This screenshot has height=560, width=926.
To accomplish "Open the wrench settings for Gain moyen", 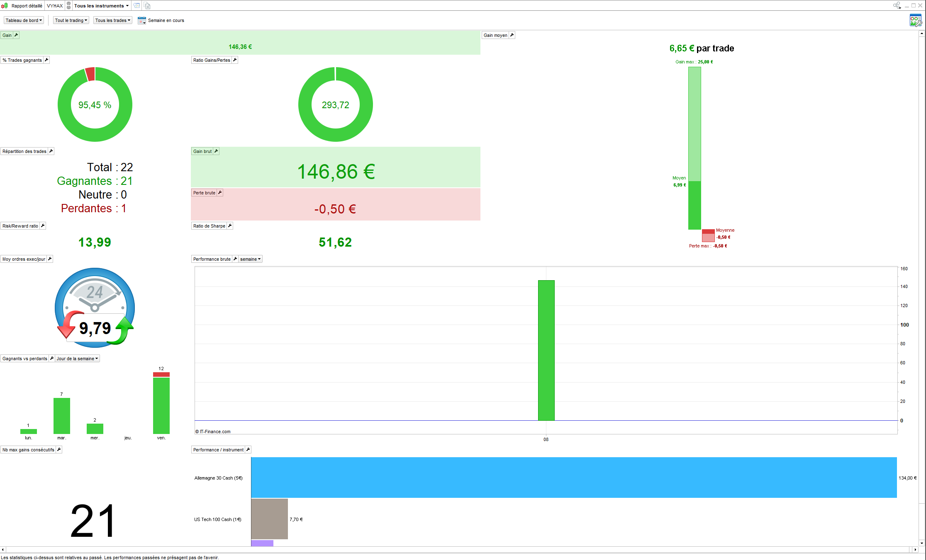I will pyautogui.click(x=512, y=35).
